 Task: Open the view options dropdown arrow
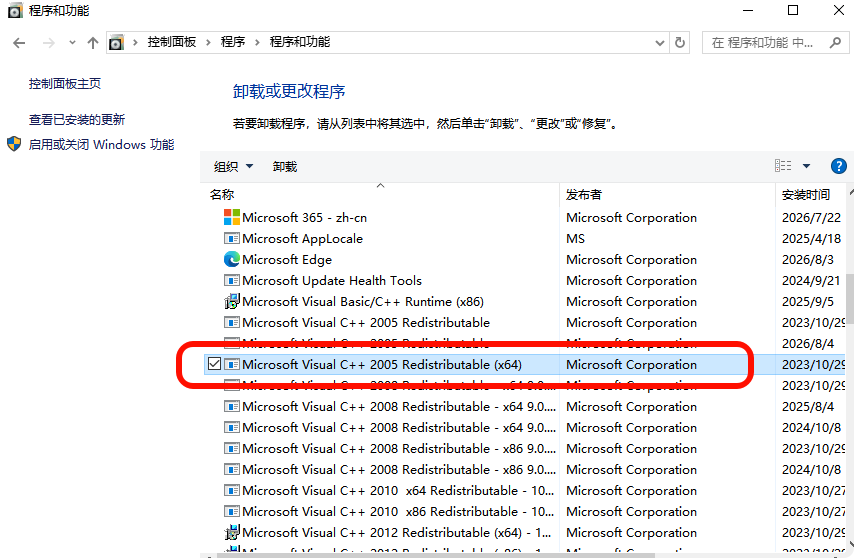tap(807, 166)
